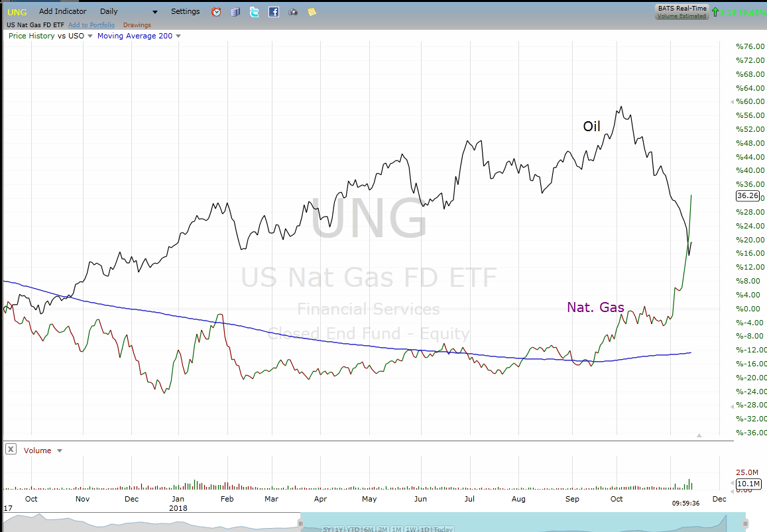Click the 25.0M volume axis label
The image size is (767, 532).
pyautogui.click(x=747, y=472)
